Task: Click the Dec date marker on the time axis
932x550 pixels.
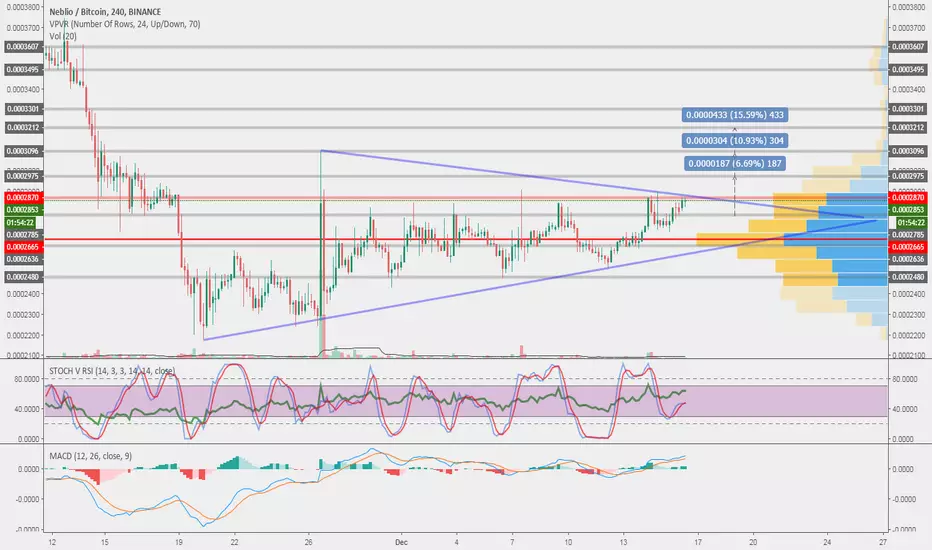Action: (x=401, y=542)
